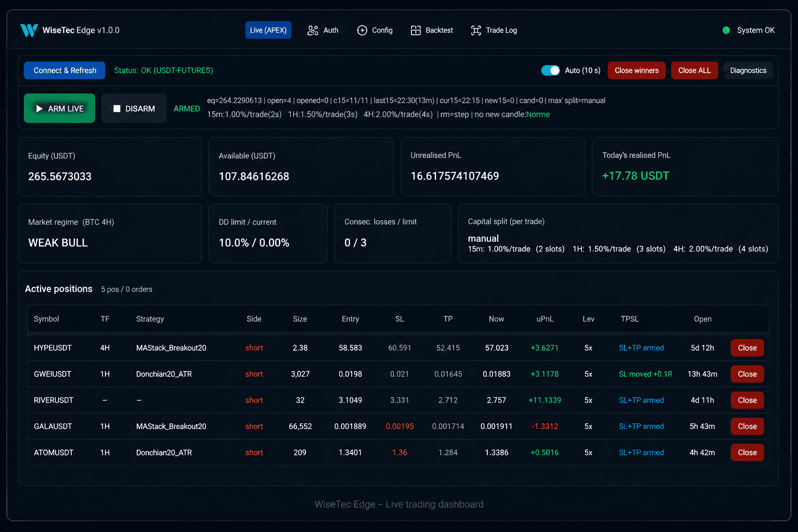Click the TPSL column header

tap(630, 319)
